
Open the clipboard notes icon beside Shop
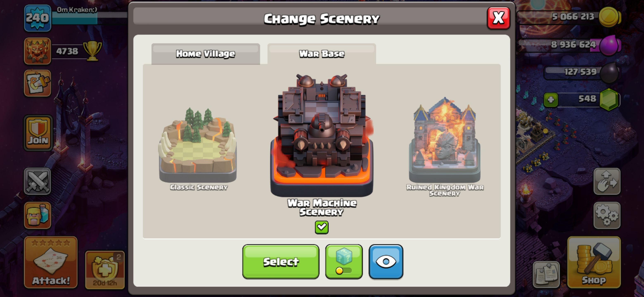(546, 274)
